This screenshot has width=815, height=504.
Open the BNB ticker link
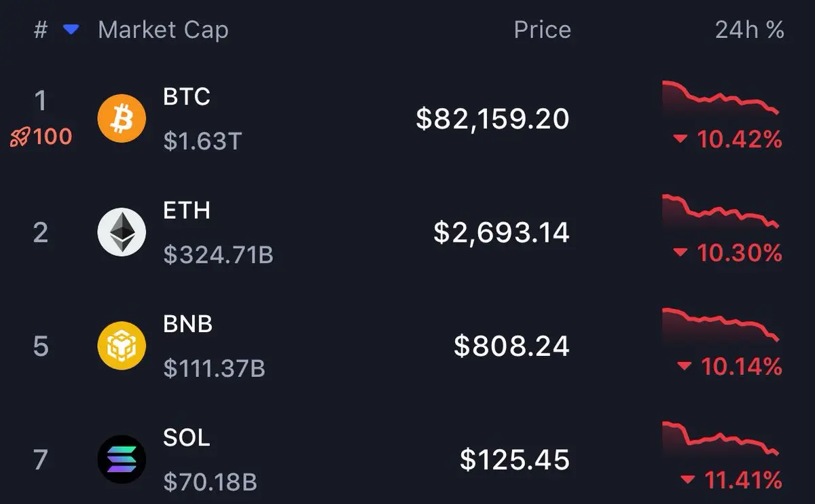(x=188, y=324)
